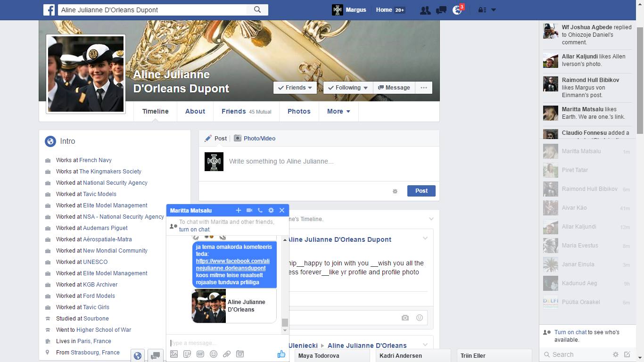Take a photo with chat camera icon
Viewport: 644px width, 362px height.
pyautogui.click(x=240, y=354)
